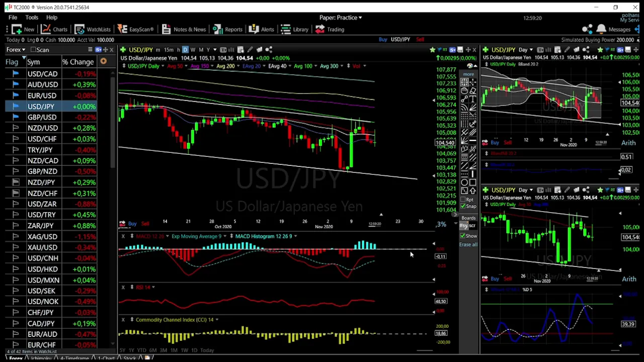Open the Reports toolbar item
Image resolution: width=644 pixels, height=362 pixels.
click(x=227, y=29)
